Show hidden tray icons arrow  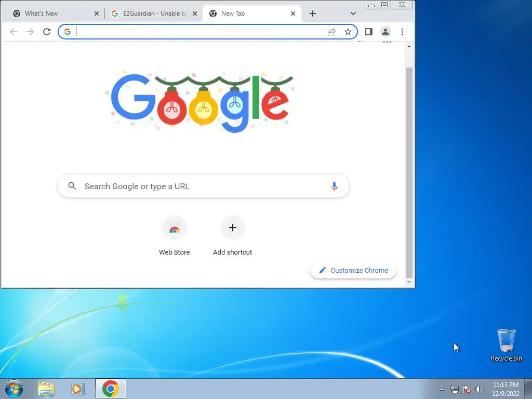pos(442,389)
